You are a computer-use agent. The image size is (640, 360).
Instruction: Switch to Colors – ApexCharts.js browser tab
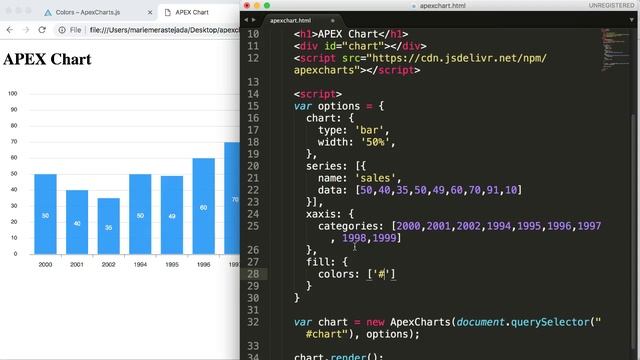point(88,12)
